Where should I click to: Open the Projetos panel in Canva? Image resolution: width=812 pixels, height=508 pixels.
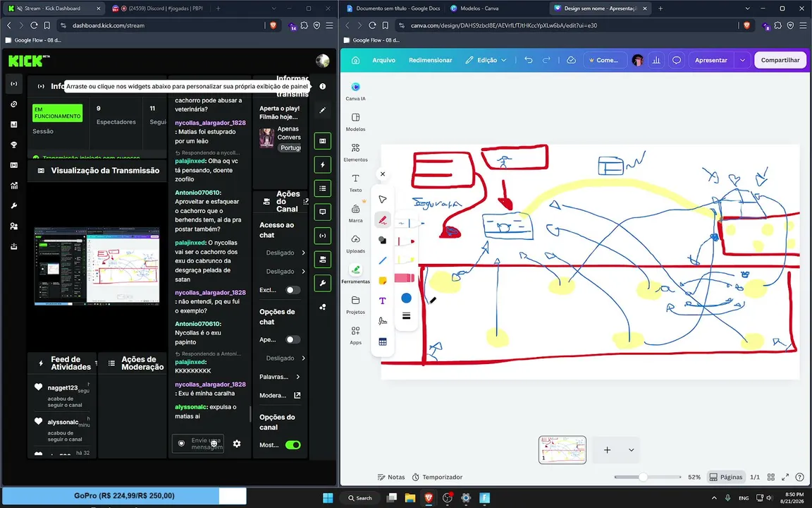point(355,305)
